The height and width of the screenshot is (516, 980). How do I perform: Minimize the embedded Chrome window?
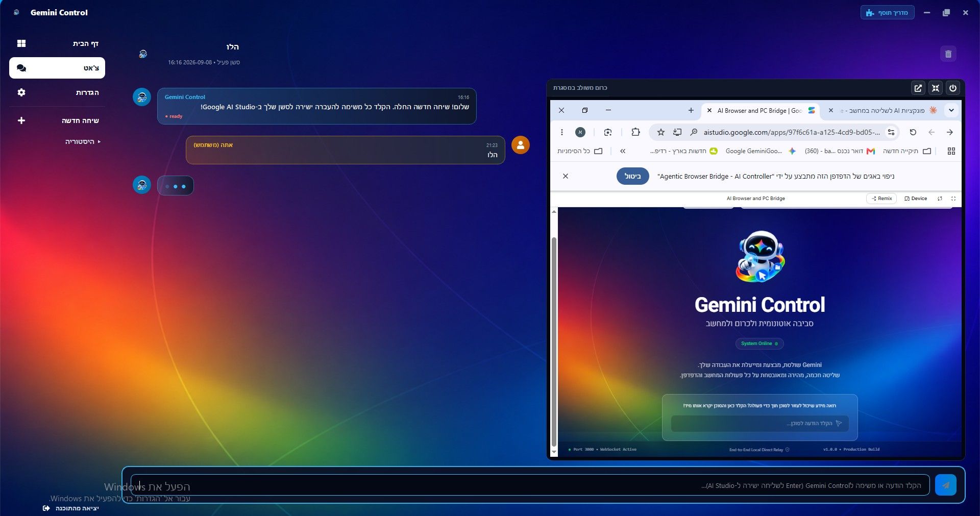[x=608, y=110]
